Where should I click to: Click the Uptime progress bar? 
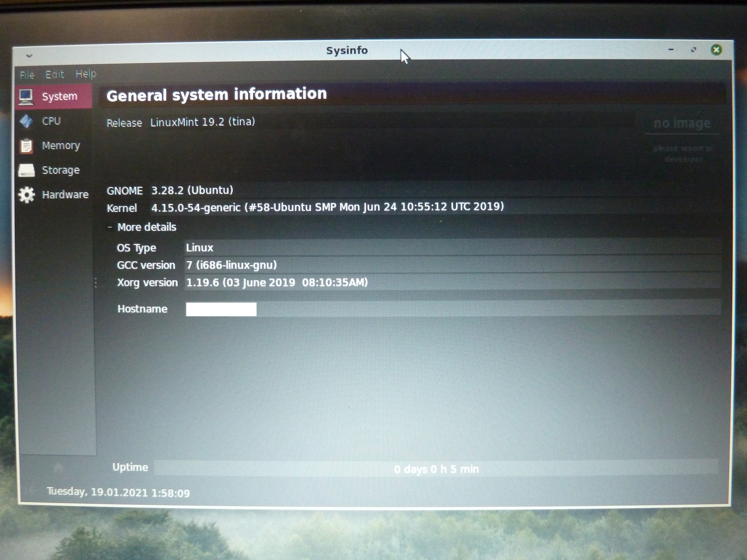tap(436, 469)
